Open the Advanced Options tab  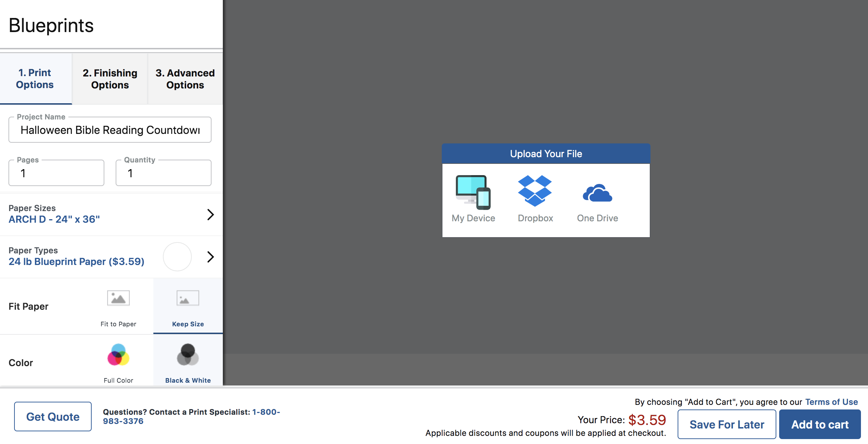tap(185, 79)
